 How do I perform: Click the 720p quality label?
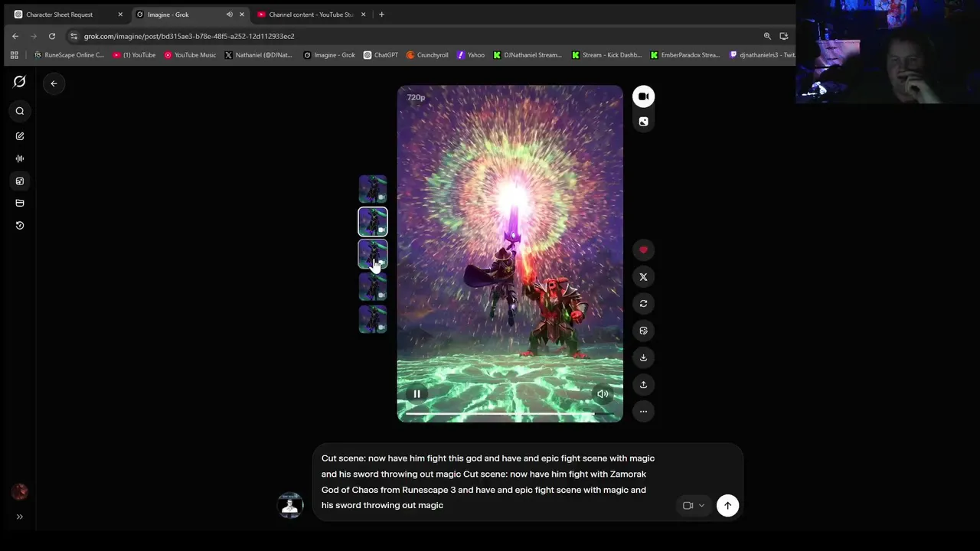(416, 97)
